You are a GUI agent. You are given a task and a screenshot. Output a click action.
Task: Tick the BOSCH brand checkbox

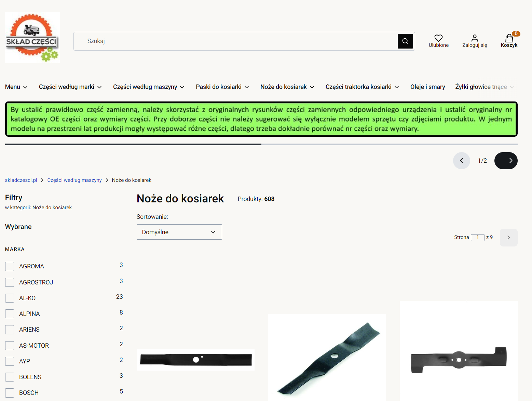(x=10, y=393)
